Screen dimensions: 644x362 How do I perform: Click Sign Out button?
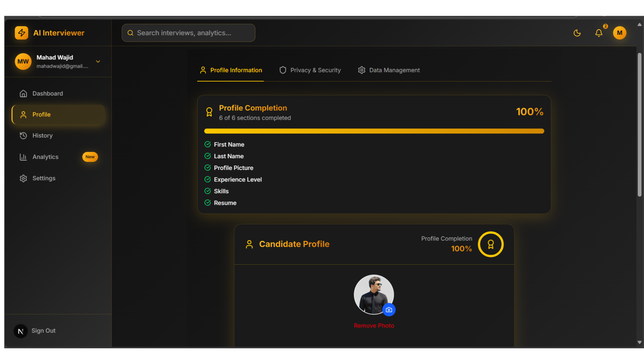point(43,330)
